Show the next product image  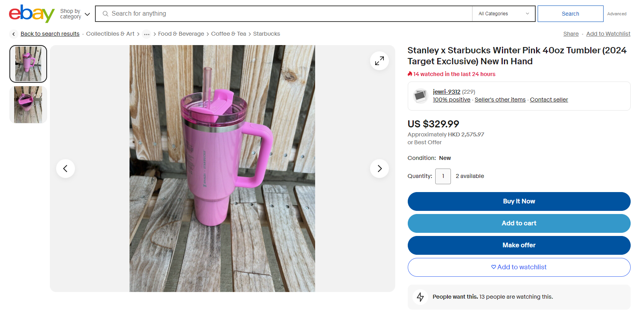[x=379, y=169]
